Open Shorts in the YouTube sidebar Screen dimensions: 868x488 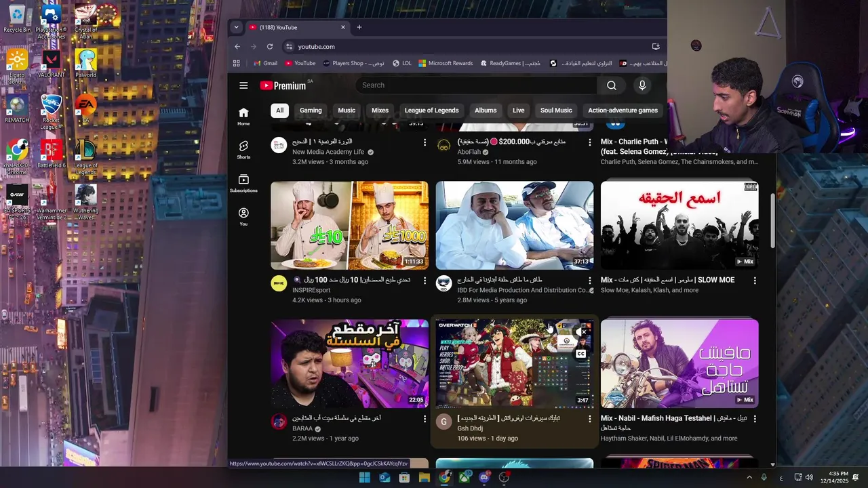(x=243, y=150)
